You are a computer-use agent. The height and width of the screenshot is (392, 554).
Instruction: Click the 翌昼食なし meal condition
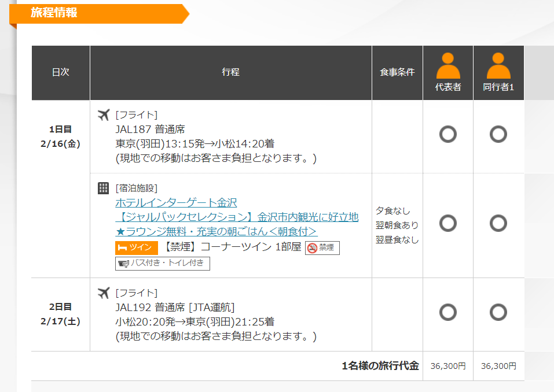pyautogui.click(x=397, y=239)
